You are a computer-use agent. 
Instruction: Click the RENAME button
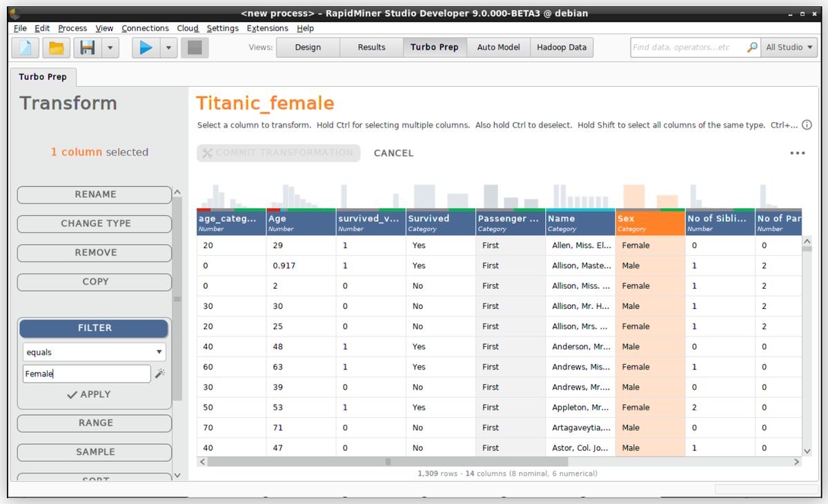tap(95, 194)
